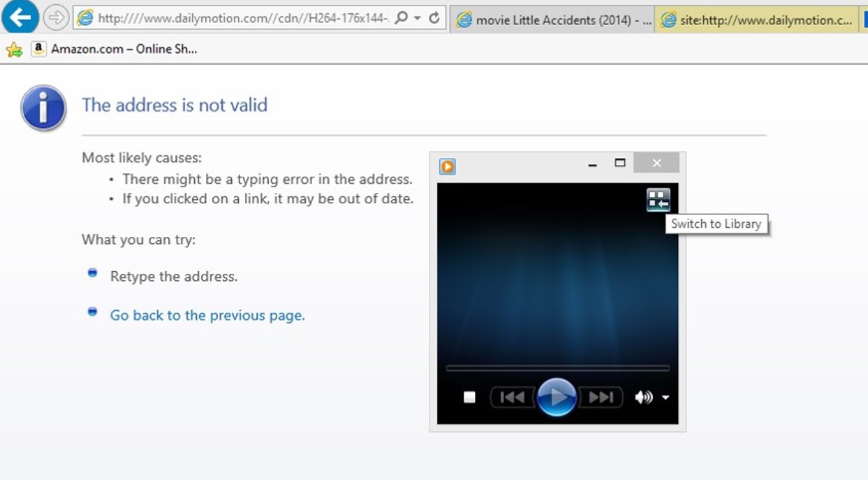Screen dimensions: 868x480
Task: Mute the player with speaker icon
Action: (x=643, y=398)
